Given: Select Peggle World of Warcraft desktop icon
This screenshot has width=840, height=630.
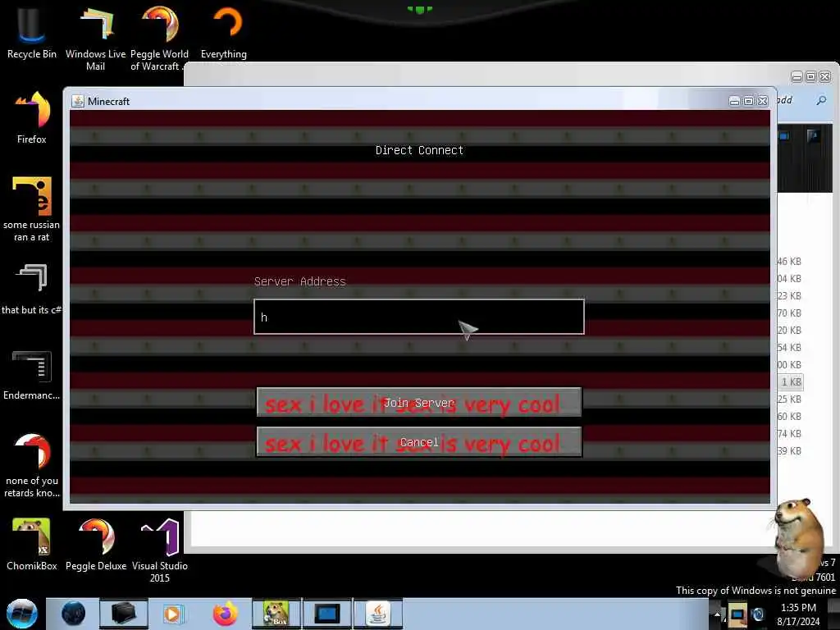Looking at the screenshot, I should pos(159,38).
